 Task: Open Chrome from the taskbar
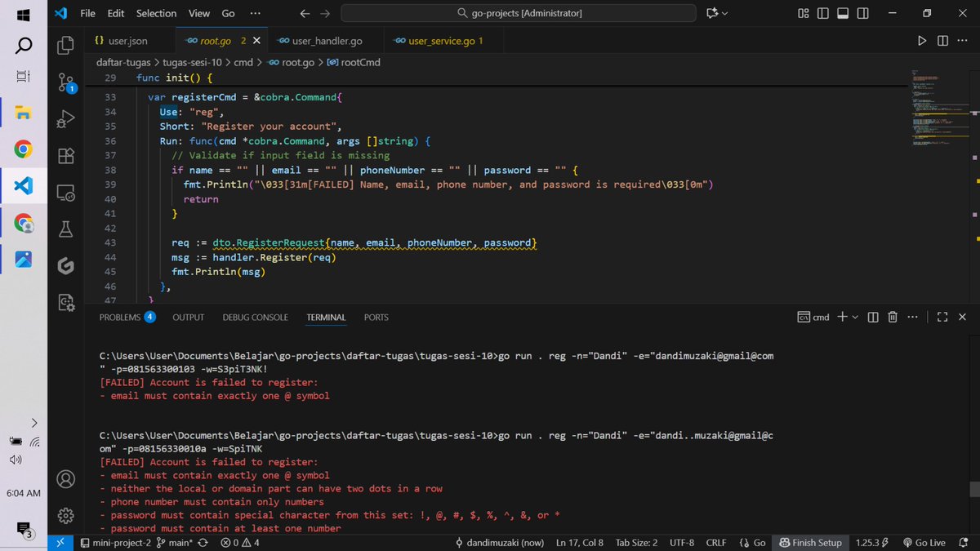point(24,149)
